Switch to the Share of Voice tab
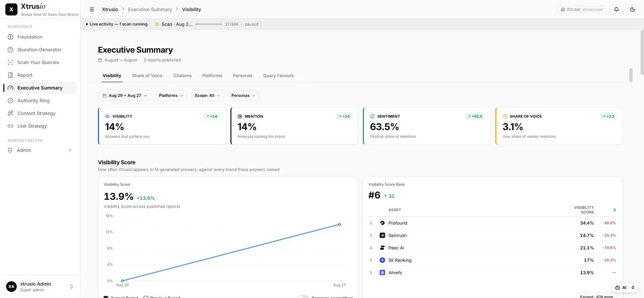Viewport: 644px width, 298px height. pos(147,76)
